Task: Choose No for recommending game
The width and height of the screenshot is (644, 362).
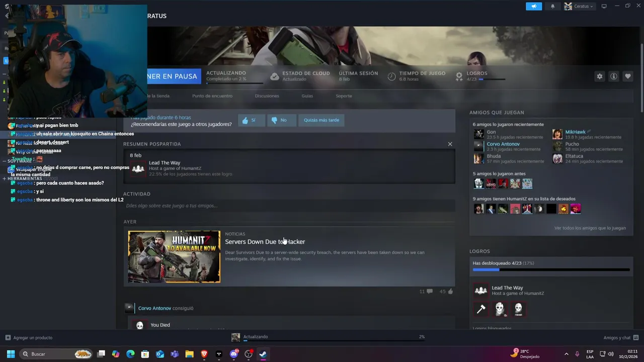Action: 281,120
